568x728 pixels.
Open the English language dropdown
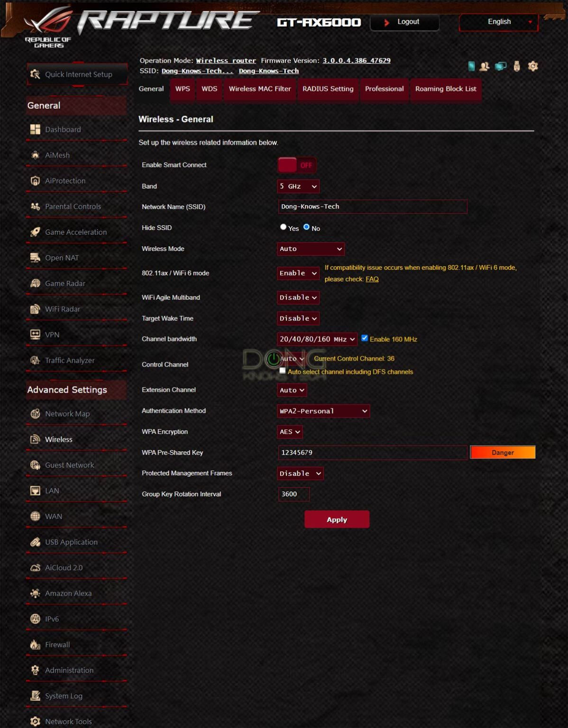coord(499,22)
